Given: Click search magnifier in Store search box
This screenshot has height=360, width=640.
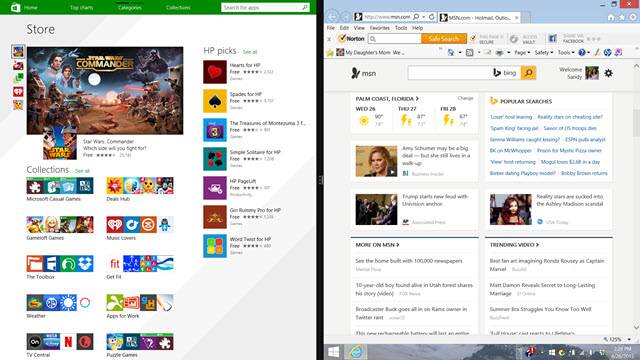Looking at the screenshot, I should (x=304, y=7).
